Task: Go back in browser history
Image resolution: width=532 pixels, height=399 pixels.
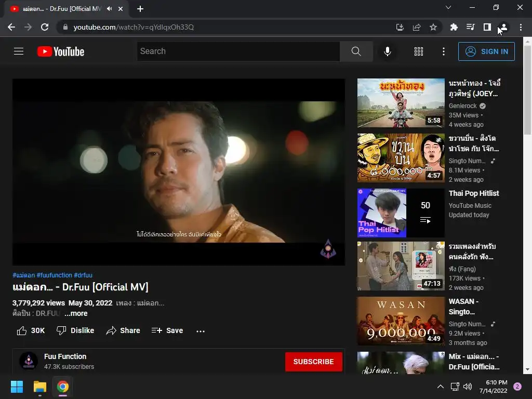Action: tap(11, 27)
